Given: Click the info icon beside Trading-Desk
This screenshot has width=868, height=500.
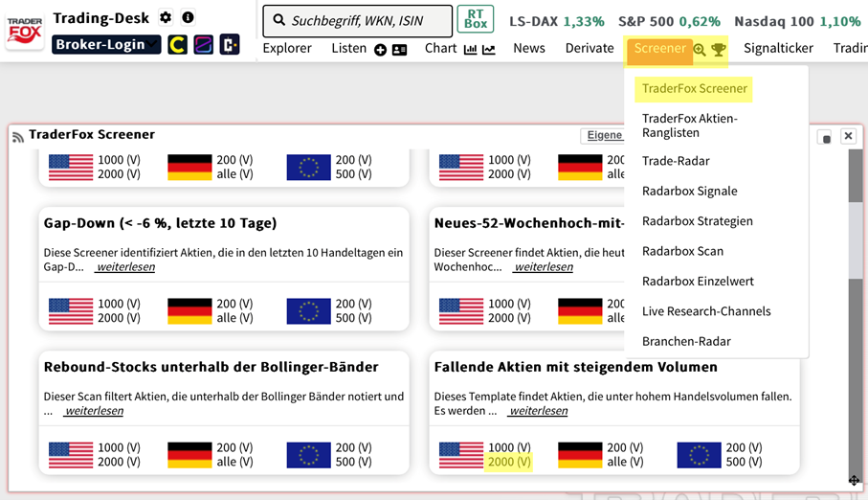Looking at the screenshot, I should [x=189, y=17].
